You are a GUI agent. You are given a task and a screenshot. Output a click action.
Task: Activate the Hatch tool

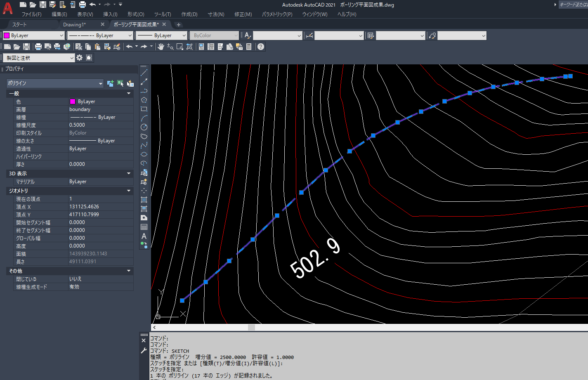144,200
